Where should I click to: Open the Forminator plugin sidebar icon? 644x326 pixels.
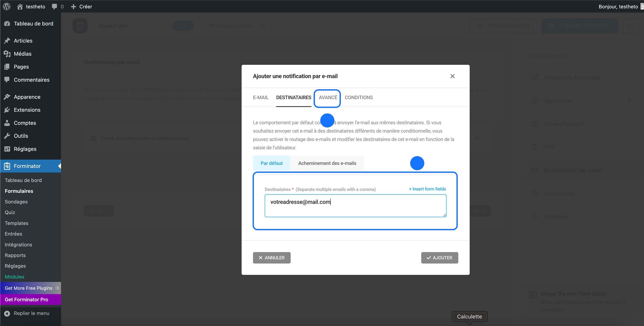(7, 166)
